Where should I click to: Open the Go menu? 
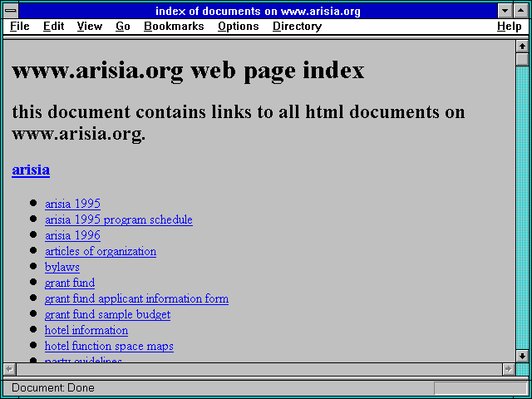pyautogui.click(x=123, y=27)
